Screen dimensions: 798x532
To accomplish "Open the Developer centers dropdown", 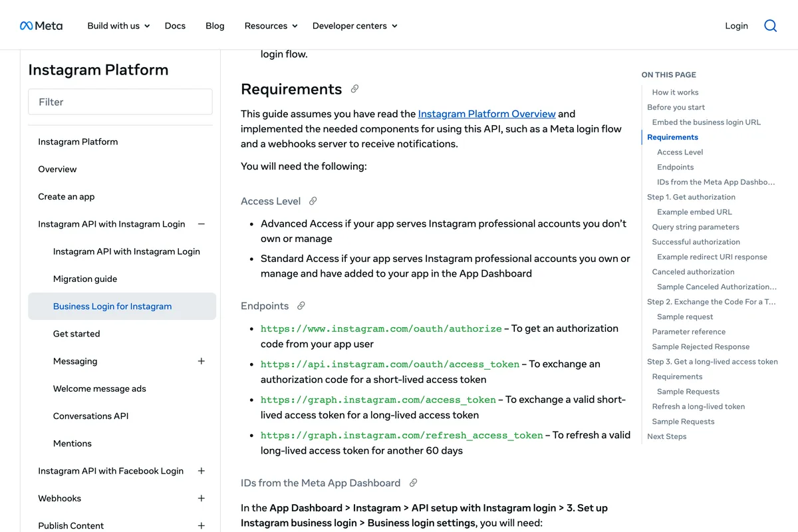I will [355, 26].
